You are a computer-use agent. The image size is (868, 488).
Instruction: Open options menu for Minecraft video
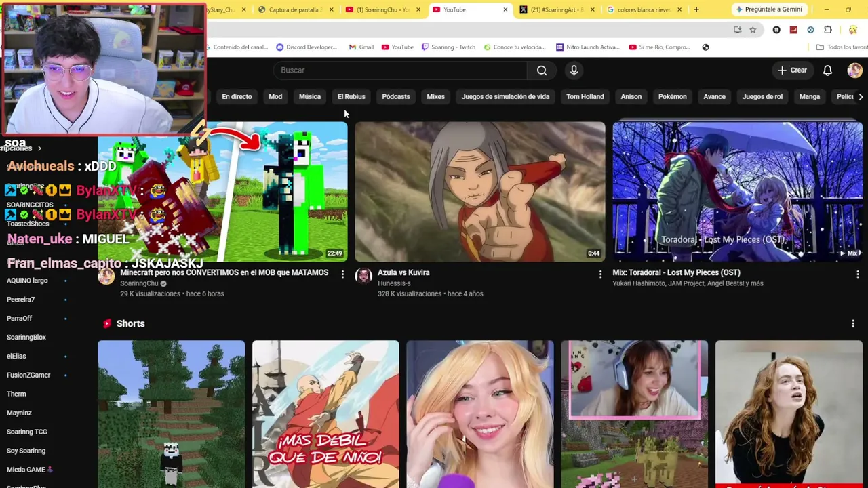tap(342, 274)
